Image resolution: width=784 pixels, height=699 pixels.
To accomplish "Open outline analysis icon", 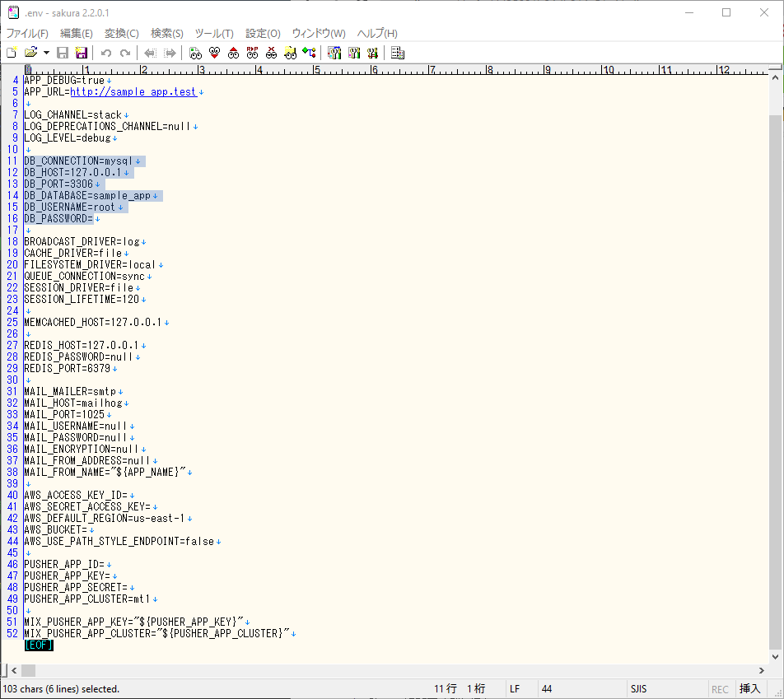I will [x=310, y=53].
